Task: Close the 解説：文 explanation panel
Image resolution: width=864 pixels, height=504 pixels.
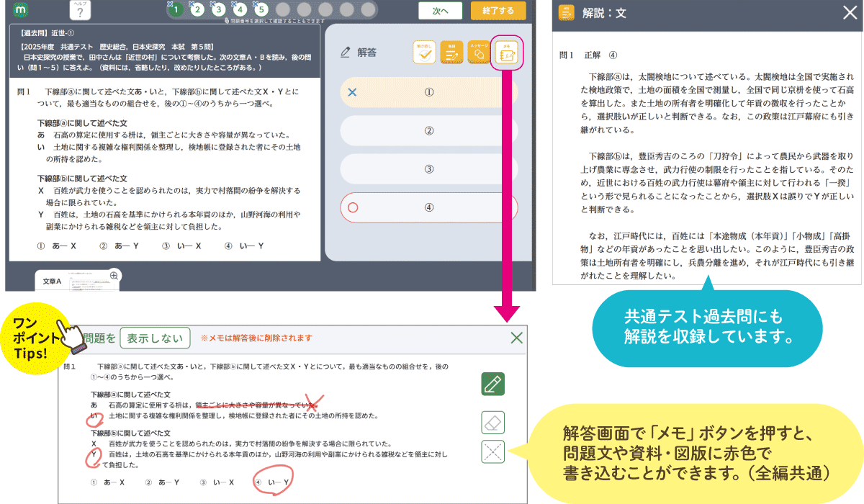Action: click(x=849, y=13)
